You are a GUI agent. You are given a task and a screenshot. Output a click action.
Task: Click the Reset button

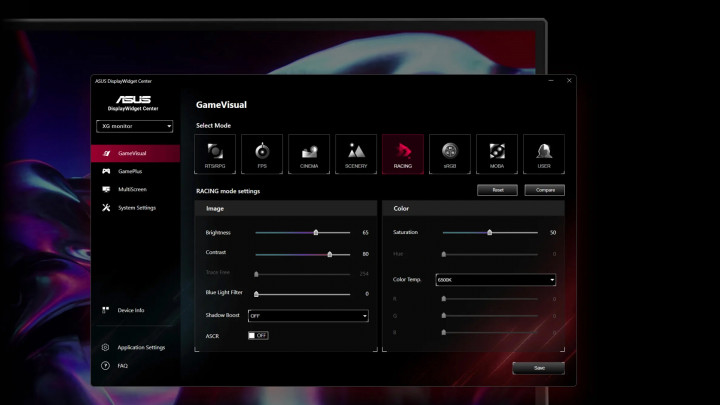497,190
